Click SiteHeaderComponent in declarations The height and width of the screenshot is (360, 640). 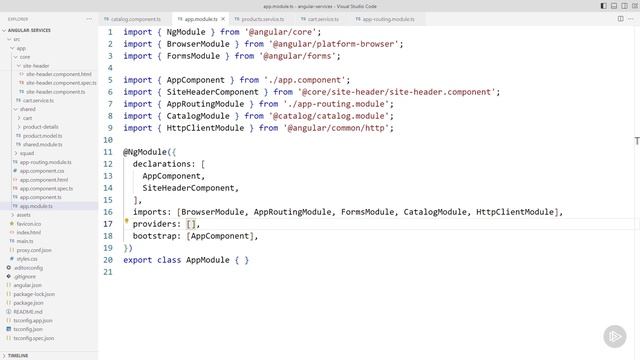click(188, 188)
